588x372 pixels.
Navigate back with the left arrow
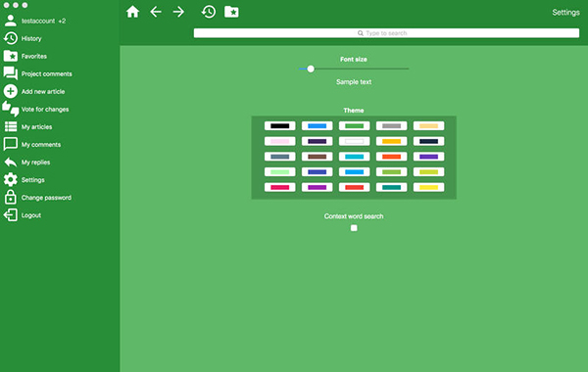click(156, 12)
